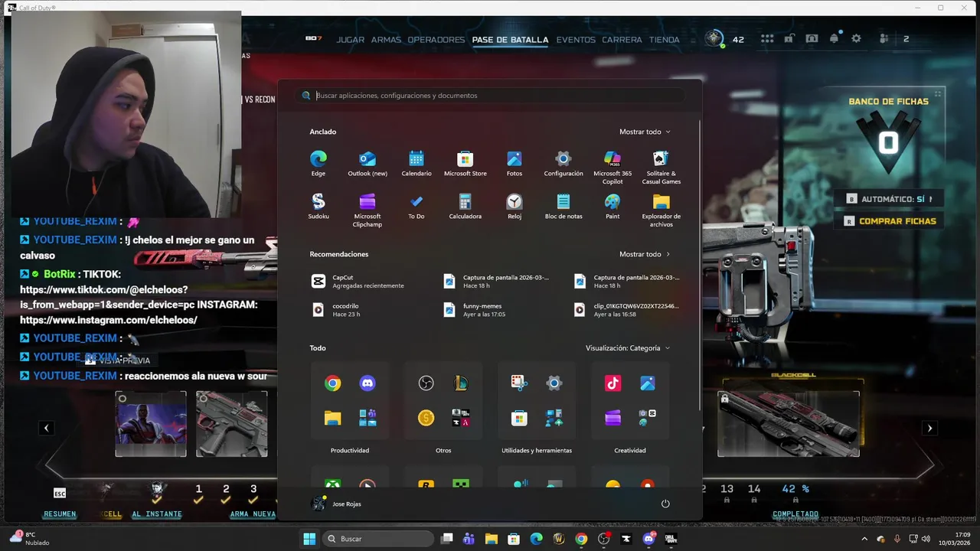Open the OPERADORES tab
Screen dimensions: 980x551
pyautogui.click(x=436, y=40)
